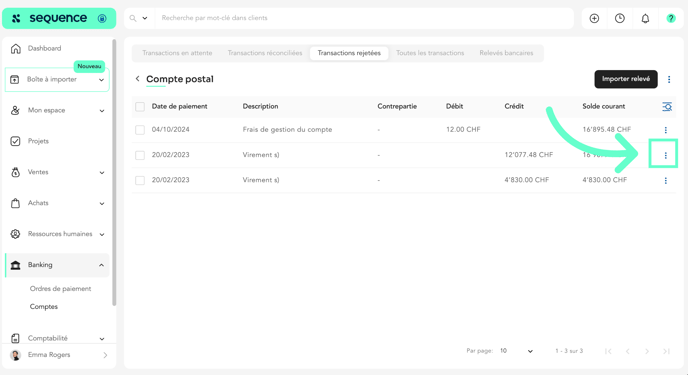Collapse the Banking section chevron
This screenshot has width=688, height=375.
point(101,265)
